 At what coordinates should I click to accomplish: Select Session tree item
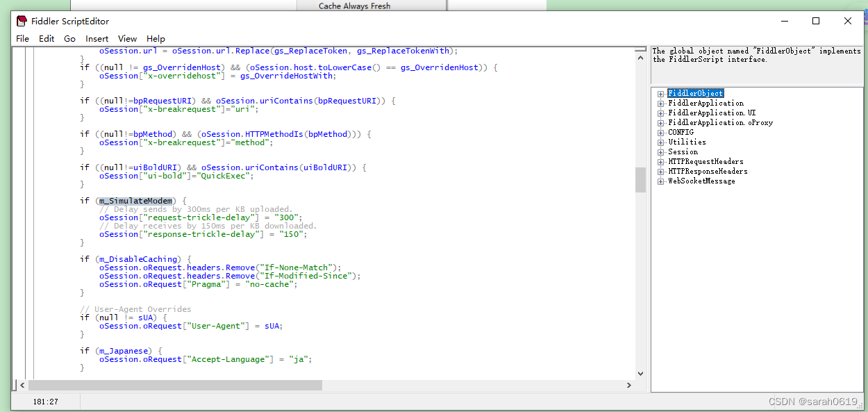click(683, 151)
